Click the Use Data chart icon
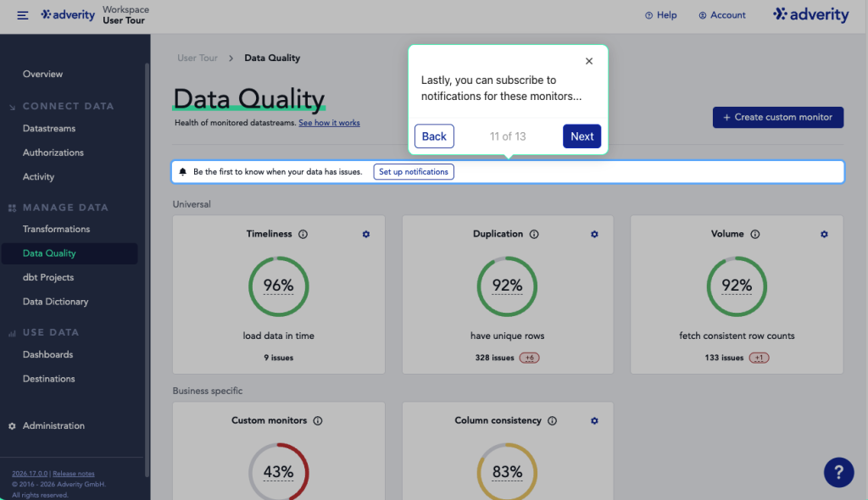 tap(12, 333)
